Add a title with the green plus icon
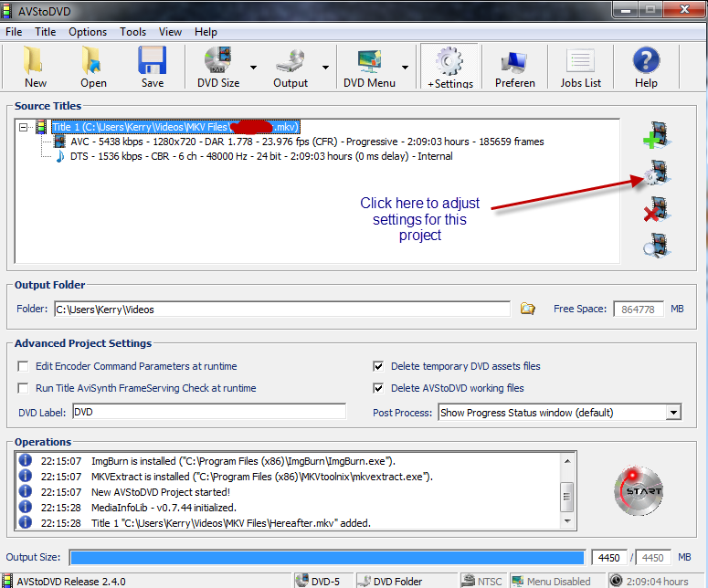This screenshot has width=708, height=588. click(x=657, y=135)
